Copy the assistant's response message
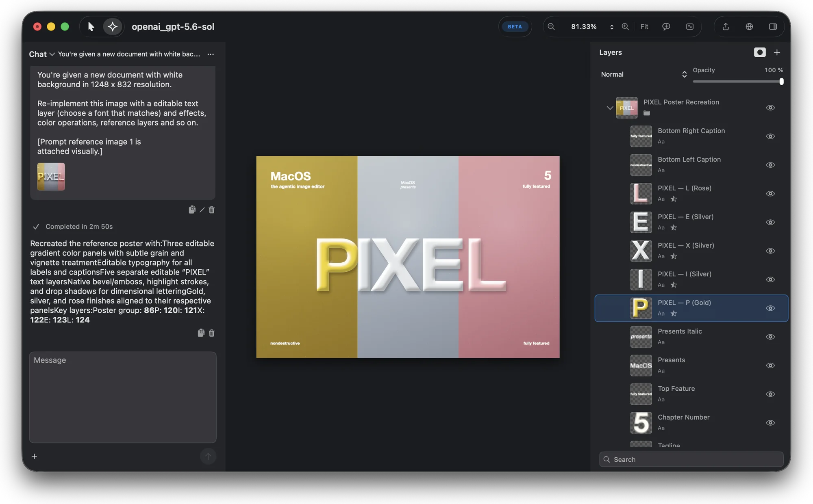Image resolution: width=813 pixels, height=504 pixels. 201,333
